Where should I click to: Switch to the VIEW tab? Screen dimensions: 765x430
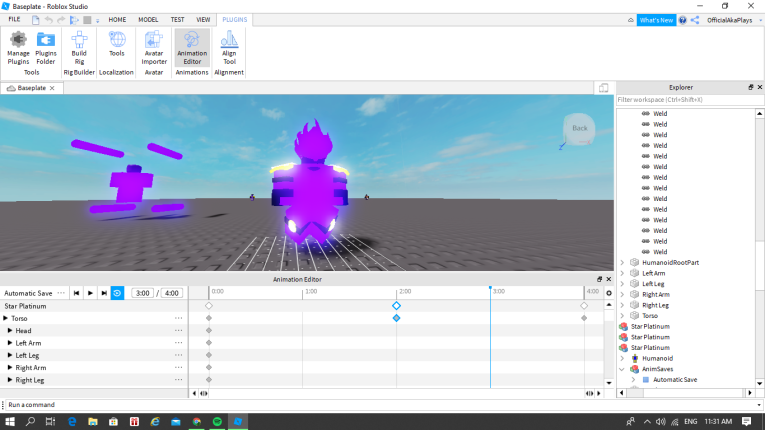point(203,20)
